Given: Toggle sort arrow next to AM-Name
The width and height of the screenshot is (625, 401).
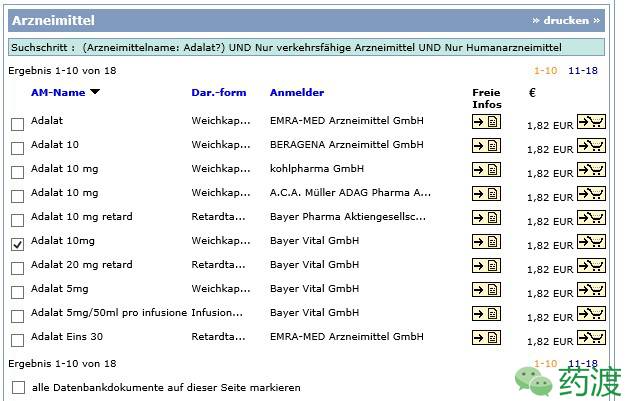Looking at the screenshot, I should [x=95, y=92].
